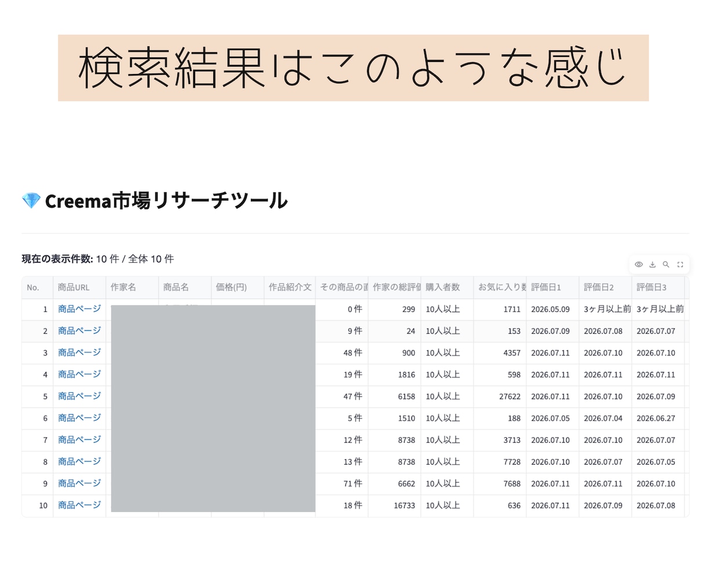
Task: Click the 評価日3 column header
Action: click(658, 287)
